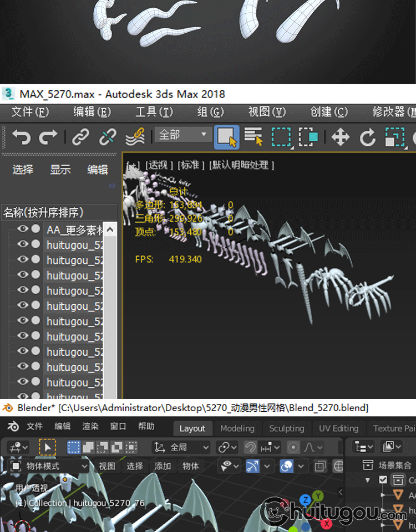
Task: Click the Bind to Space Warp icon
Action: [x=135, y=136]
